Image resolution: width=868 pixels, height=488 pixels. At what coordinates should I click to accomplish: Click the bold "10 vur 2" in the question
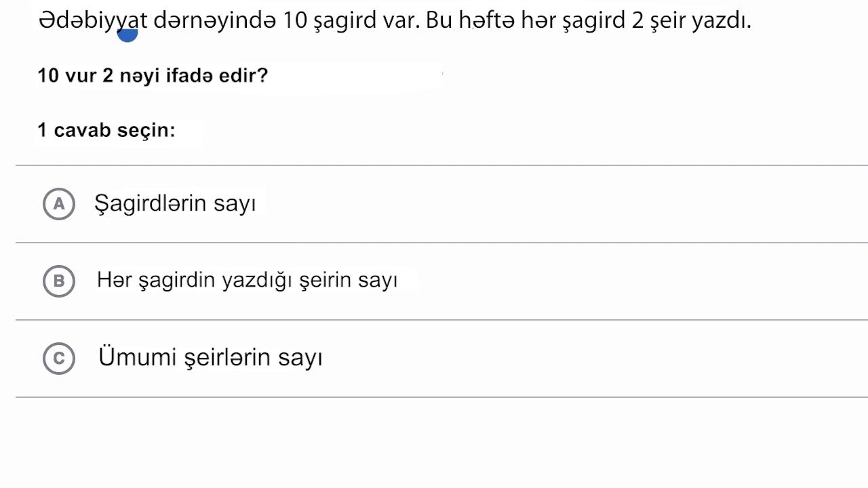pyautogui.click(x=75, y=75)
